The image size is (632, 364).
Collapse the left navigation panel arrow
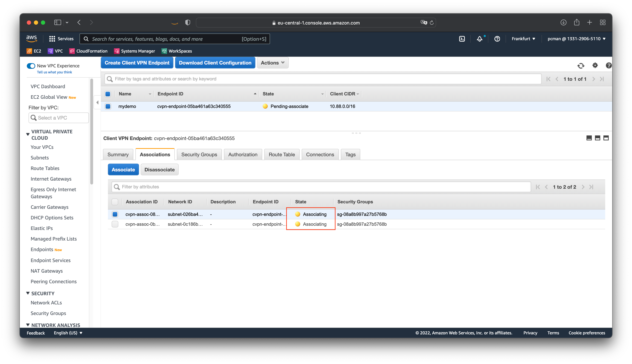[x=97, y=102]
